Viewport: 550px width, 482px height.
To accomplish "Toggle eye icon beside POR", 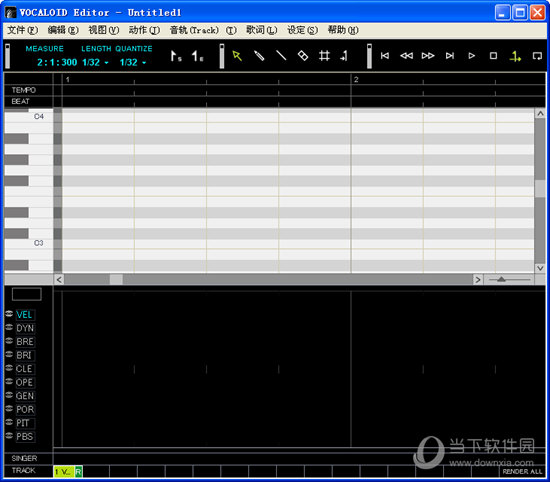I will [x=9, y=409].
